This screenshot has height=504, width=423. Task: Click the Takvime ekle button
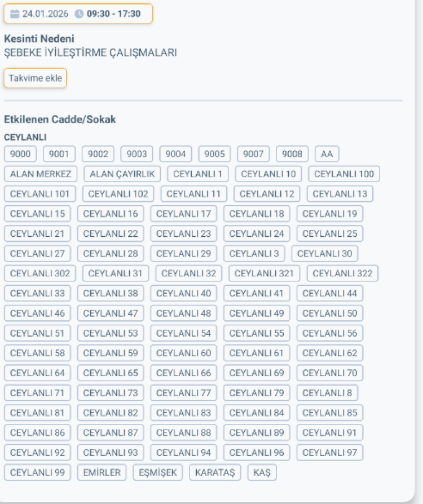pos(35,78)
